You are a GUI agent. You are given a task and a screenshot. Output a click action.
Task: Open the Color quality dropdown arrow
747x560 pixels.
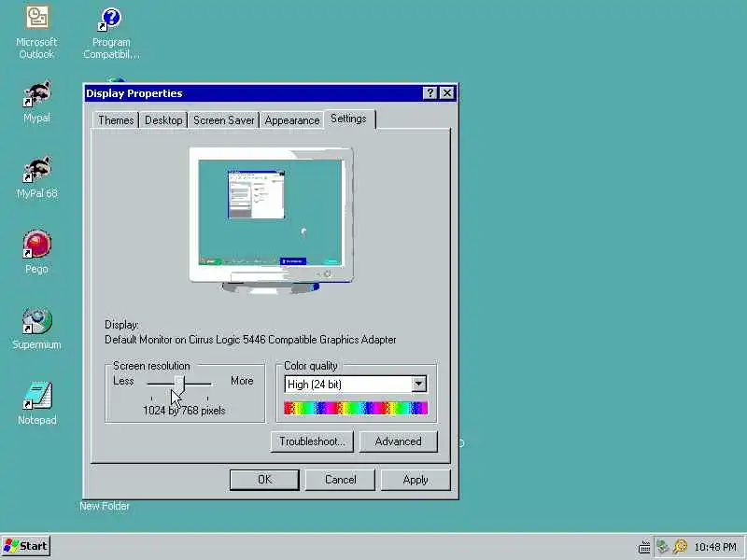click(418, 384)
